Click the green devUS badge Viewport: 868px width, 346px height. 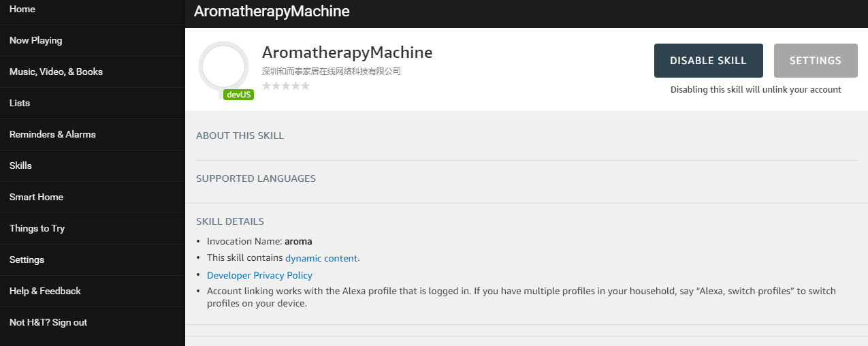[x=238, y=95]
